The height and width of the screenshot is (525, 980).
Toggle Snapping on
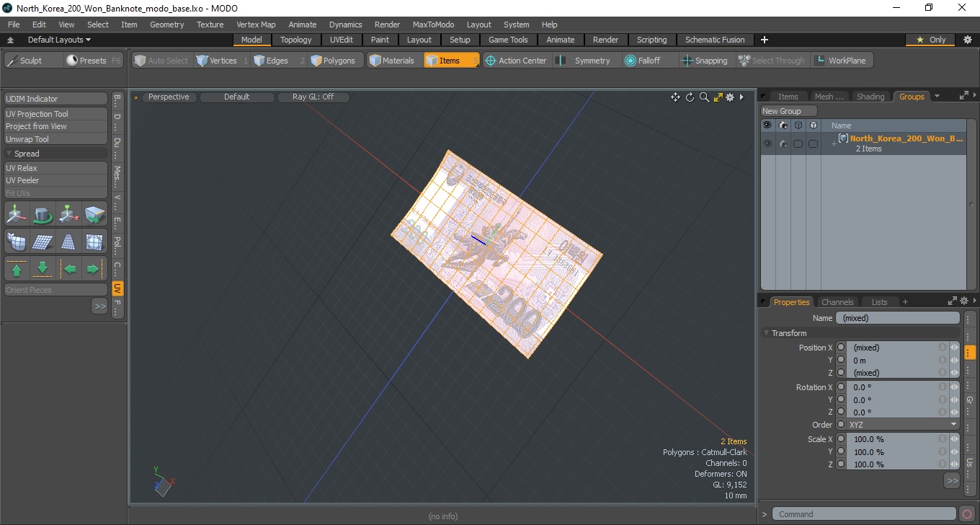pyautogui.click(x=705, y=61)
